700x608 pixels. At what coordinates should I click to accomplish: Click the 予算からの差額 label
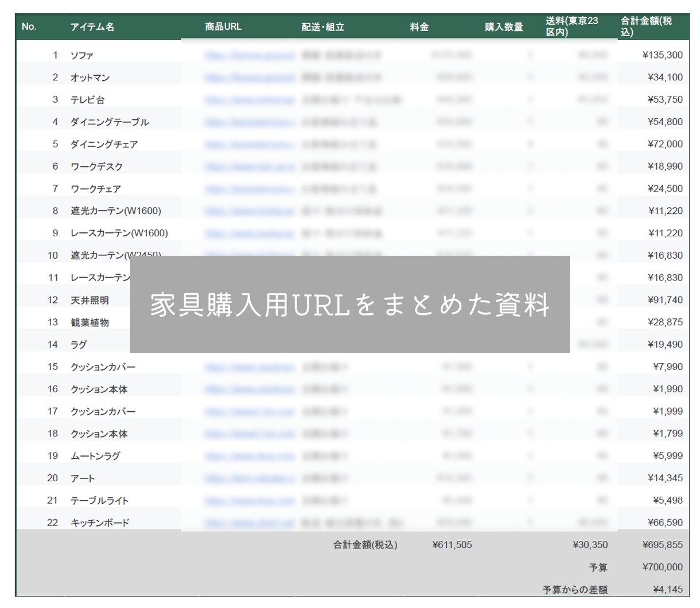(575, 589)
